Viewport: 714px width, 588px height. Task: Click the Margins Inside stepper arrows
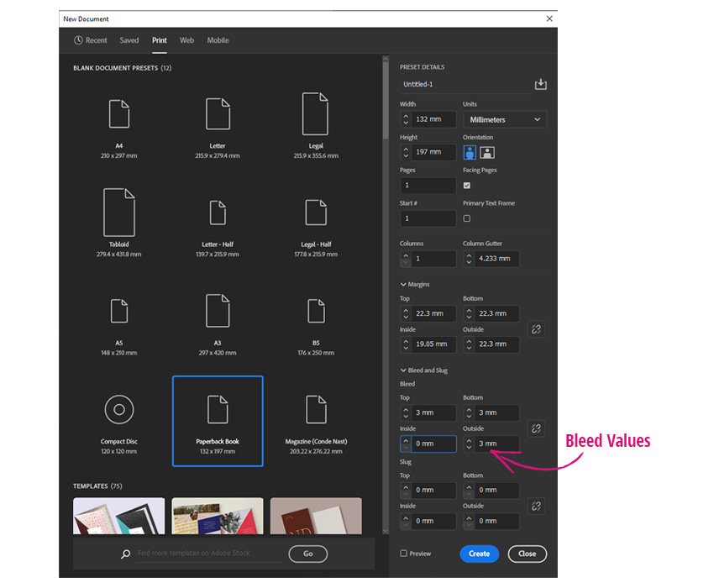406,344
